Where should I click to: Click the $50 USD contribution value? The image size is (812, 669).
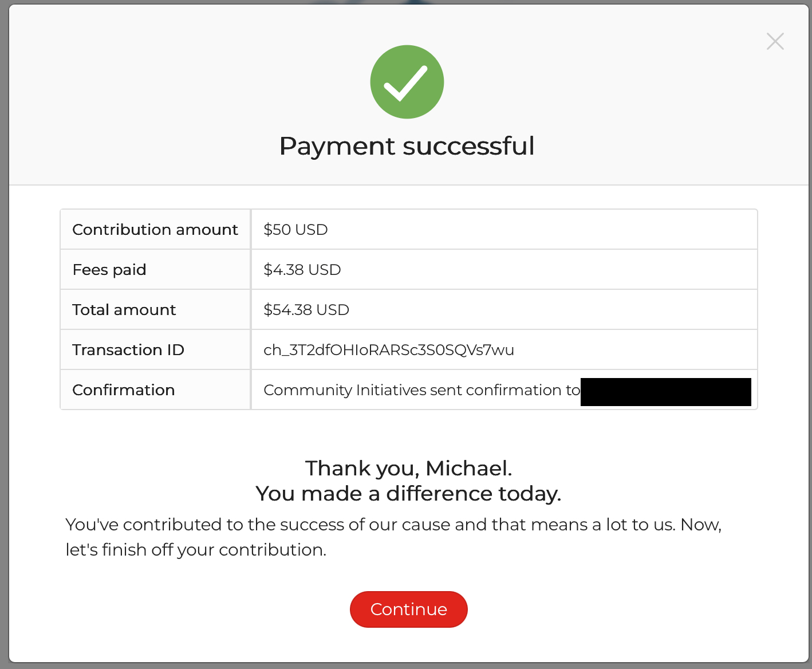click(x=295, y=230)
